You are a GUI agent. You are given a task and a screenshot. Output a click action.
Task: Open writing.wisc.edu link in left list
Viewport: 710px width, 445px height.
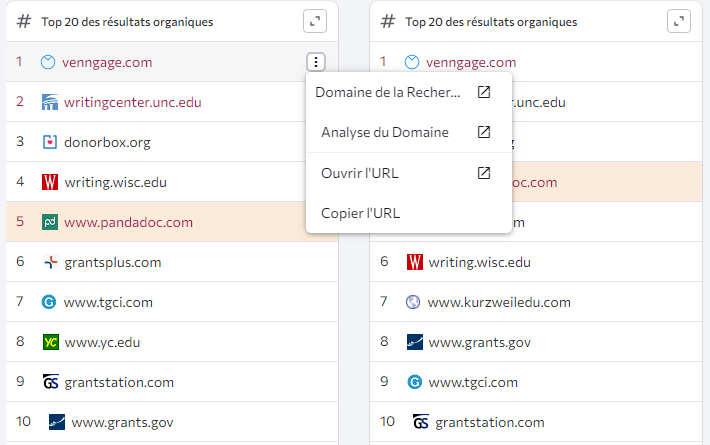(115, 182)
